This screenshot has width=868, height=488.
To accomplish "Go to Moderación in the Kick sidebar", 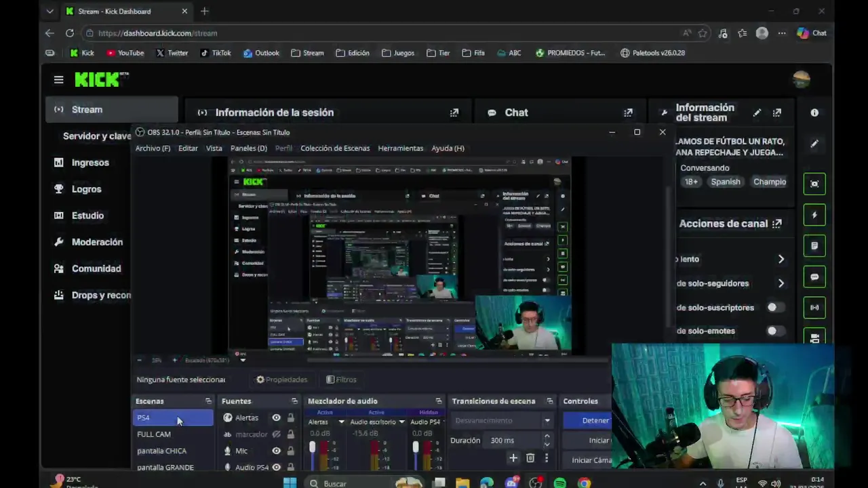I will [98, 242].
